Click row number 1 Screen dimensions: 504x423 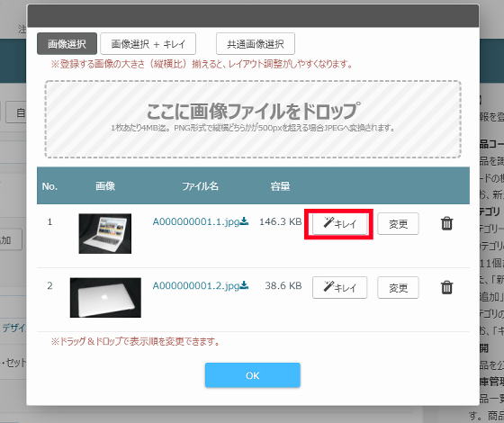[x=49, y=221]
